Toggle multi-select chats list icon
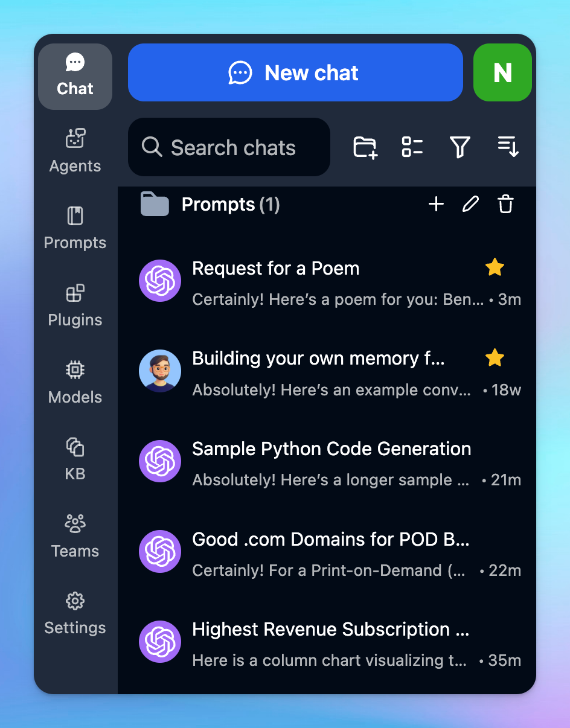Viewport: 570px width, 728px height. coord(412,147)
